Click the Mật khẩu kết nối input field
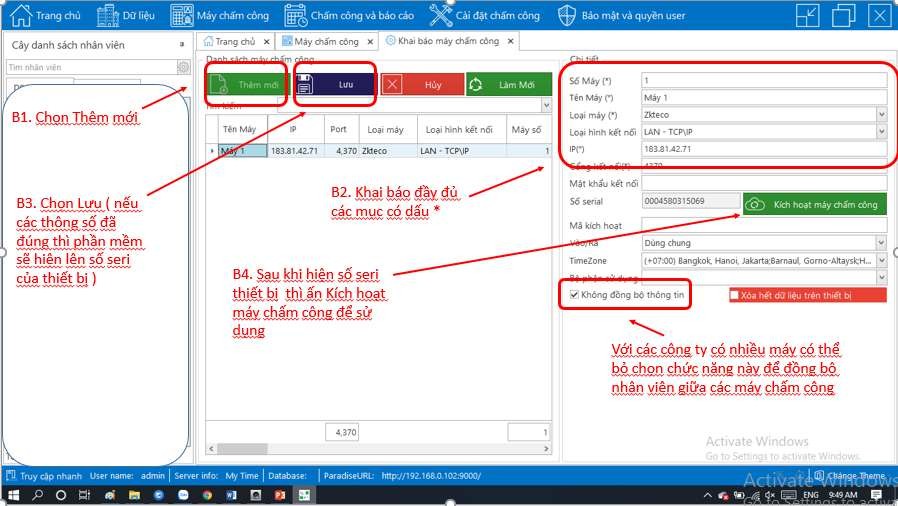 click(763, 182)
